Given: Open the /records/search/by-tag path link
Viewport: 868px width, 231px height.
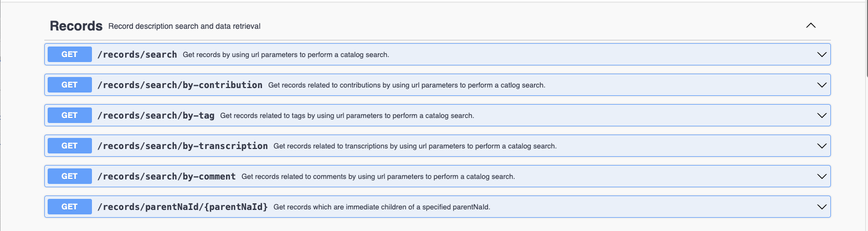Looking at the screenshot, I should (x=156, y=116).
